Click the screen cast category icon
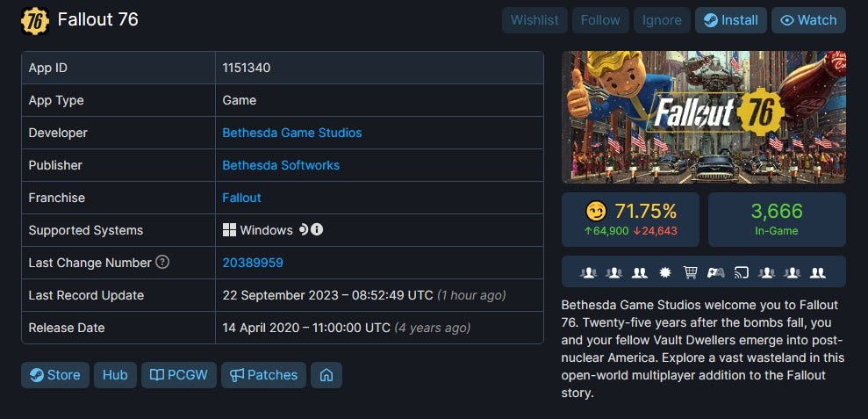868x419 pixels. click(x=741, y=272)
